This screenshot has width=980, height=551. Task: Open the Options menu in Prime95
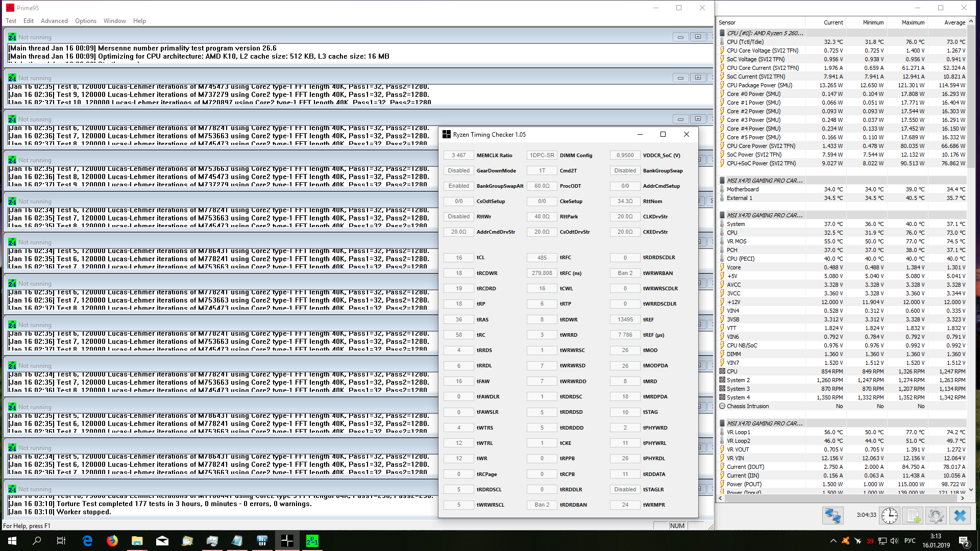pos(85,21)
